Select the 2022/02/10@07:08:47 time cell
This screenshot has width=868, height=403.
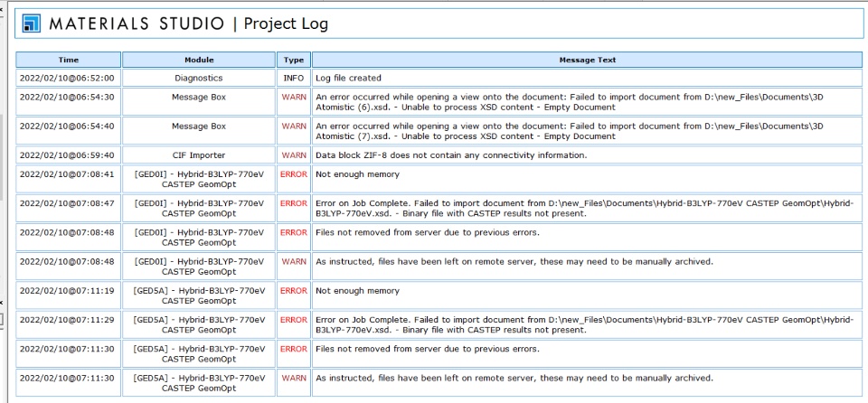68,209
